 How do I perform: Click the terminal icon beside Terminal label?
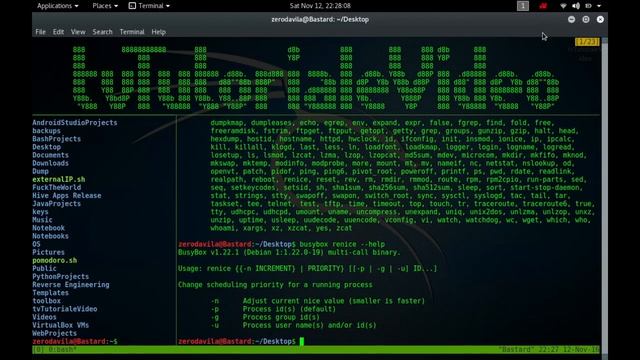[132, 6]
